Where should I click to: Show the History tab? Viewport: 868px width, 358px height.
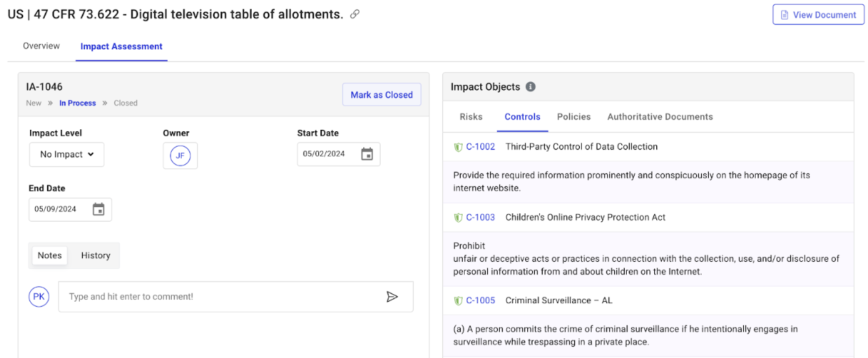[x=95, y=256]
